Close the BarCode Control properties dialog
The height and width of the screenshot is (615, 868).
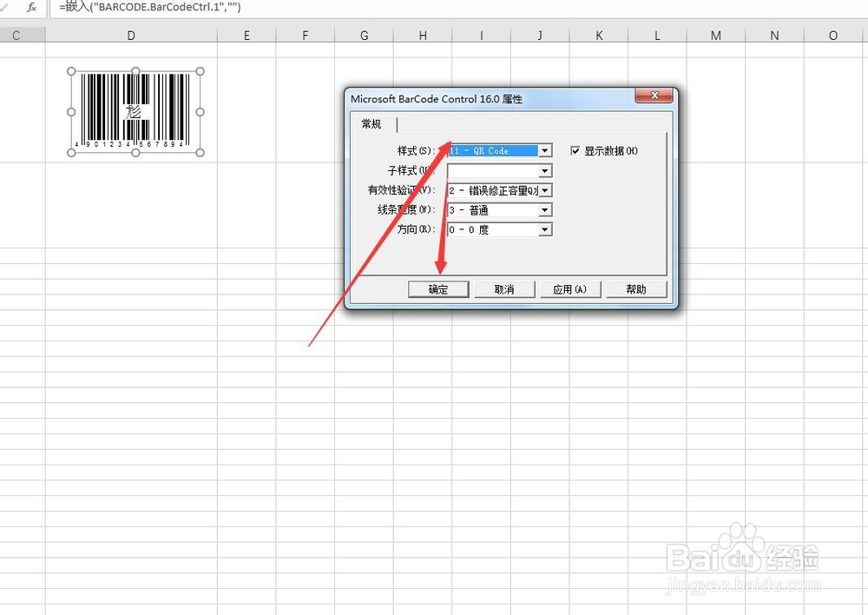coord(654,96)
